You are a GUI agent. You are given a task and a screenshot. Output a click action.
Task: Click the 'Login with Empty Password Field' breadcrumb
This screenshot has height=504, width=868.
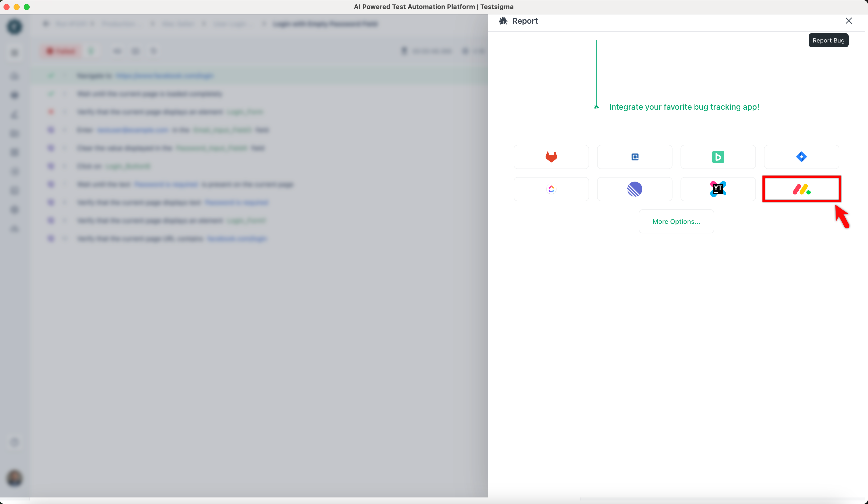pyautogui.click(x=325, y=24)
